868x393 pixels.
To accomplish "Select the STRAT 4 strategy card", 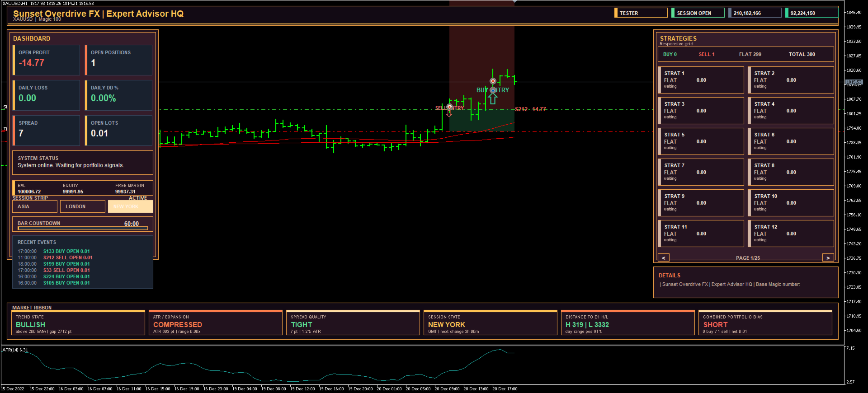I will coord(791,111).
